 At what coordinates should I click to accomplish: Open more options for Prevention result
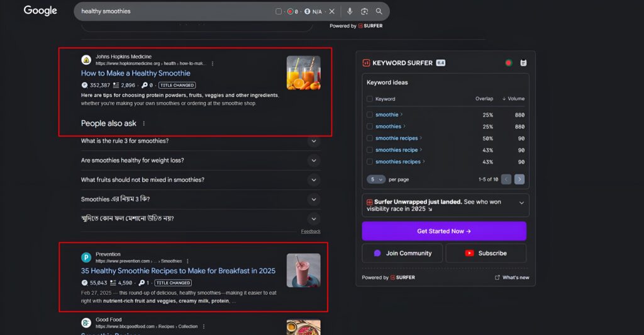187,261
